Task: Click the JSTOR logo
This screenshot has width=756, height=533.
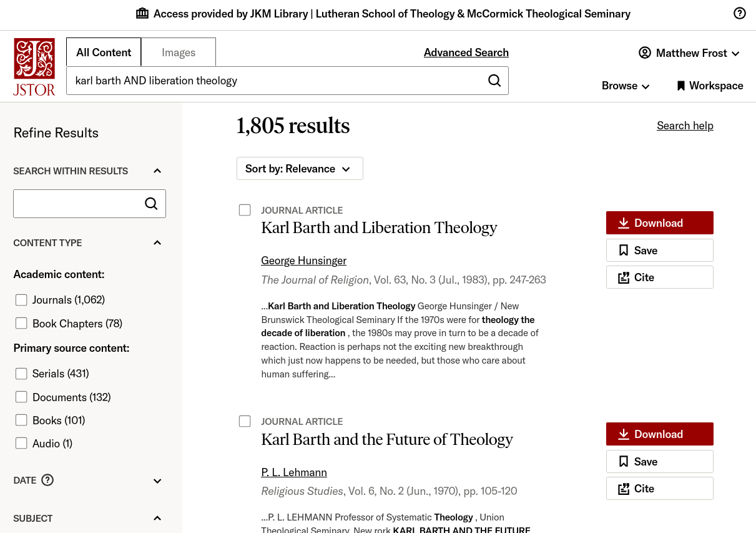Action: pyautogui.click(x=34, y=66)
